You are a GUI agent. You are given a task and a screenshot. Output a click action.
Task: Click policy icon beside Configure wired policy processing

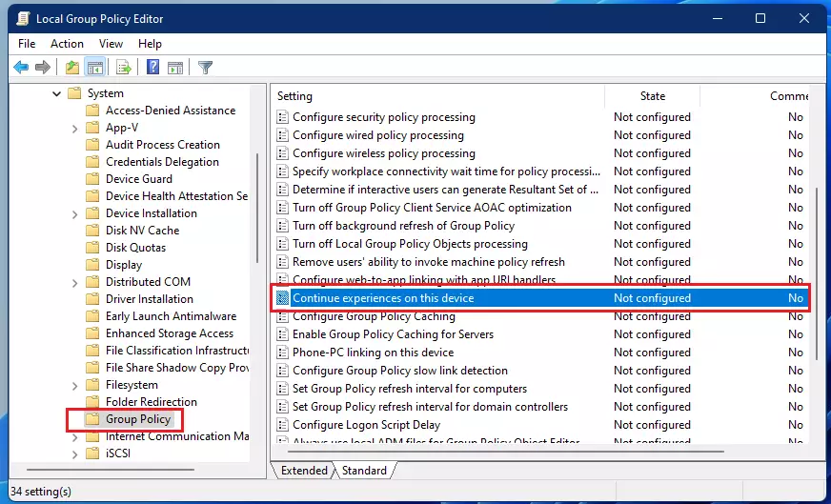click(x=282, y=135)
